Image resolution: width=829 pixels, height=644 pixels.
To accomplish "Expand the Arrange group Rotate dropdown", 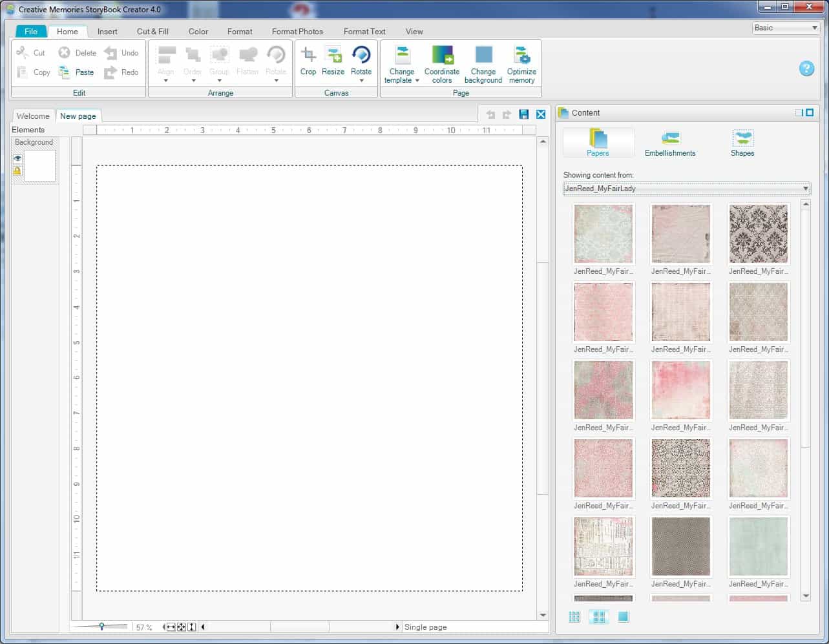I will (276, 81).
